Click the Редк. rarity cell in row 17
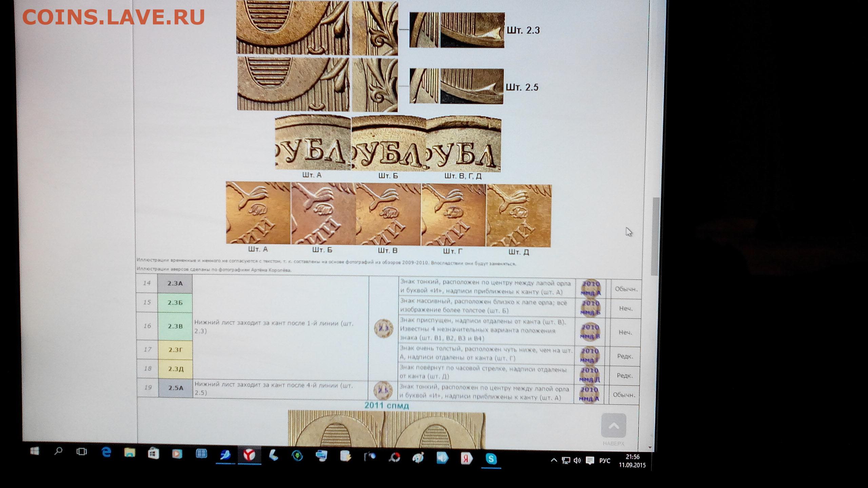 (625, 356)
